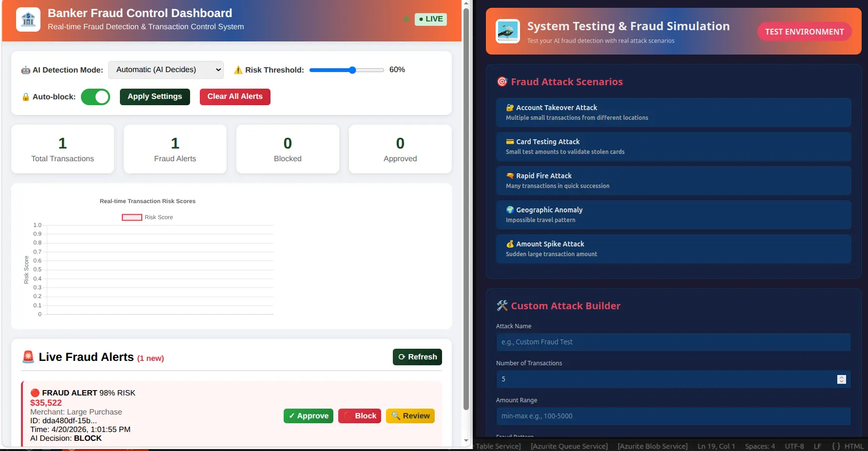This screenshot has height=451, width=868.
Task: Launch the Rapid Fire Attack scenario
Action: pos(674,181)
